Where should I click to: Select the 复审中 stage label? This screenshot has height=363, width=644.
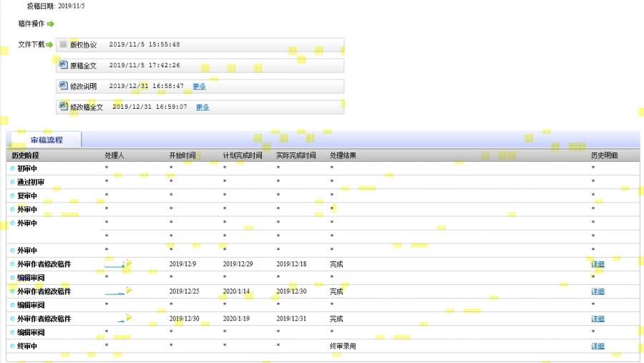(27, 195)
